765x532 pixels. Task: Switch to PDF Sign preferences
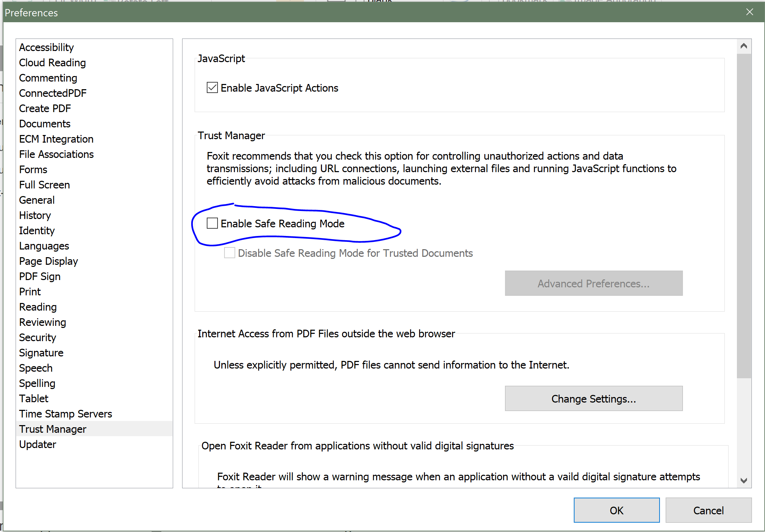tap(40, 276)
